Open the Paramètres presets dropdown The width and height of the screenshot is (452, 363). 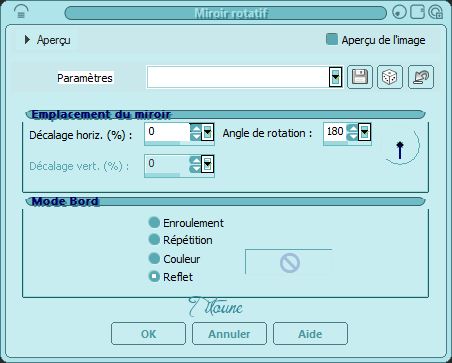point(335,77)
